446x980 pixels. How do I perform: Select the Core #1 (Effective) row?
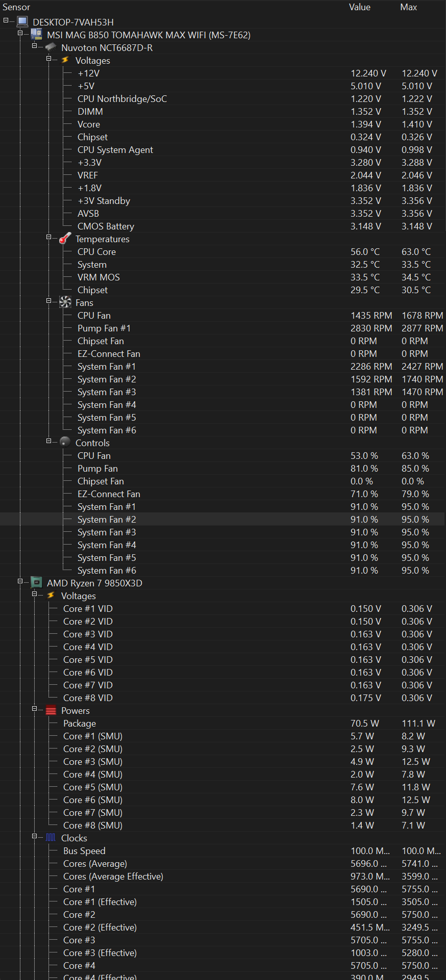pos(223,902)
